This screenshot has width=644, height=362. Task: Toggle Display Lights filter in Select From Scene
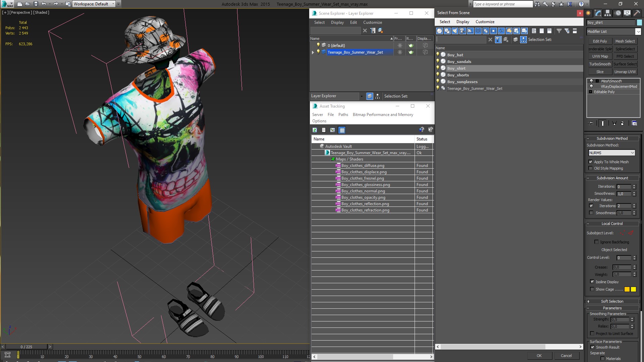[455, 31]
